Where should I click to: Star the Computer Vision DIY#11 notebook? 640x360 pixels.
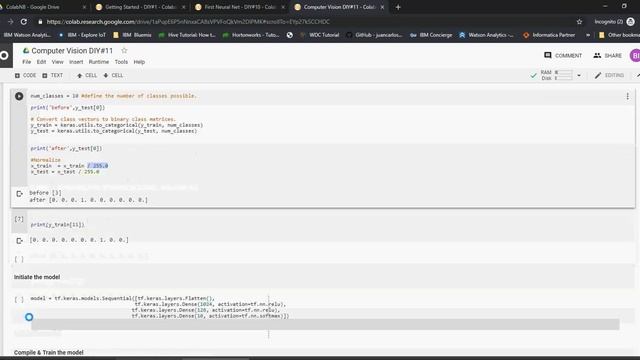[124, 51]
